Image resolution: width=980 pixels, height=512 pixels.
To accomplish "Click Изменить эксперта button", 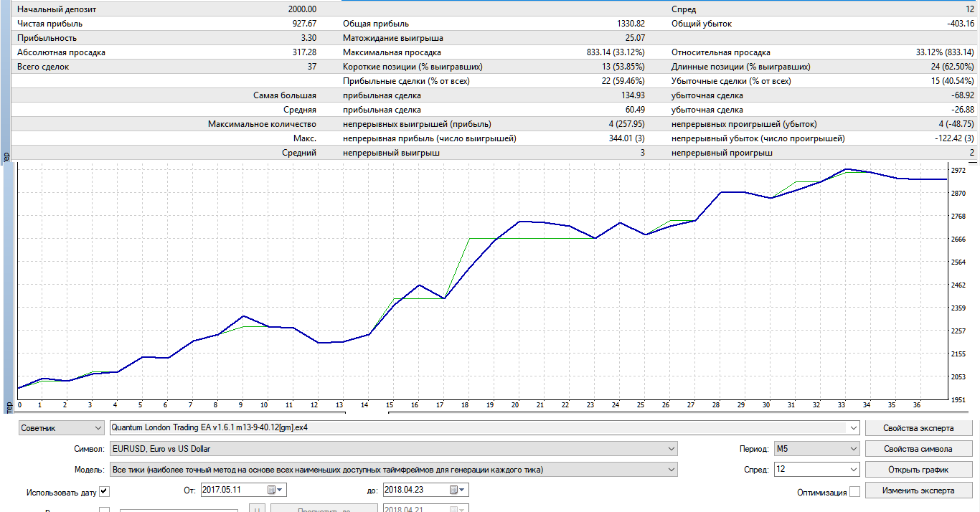I will click(918, 490).
